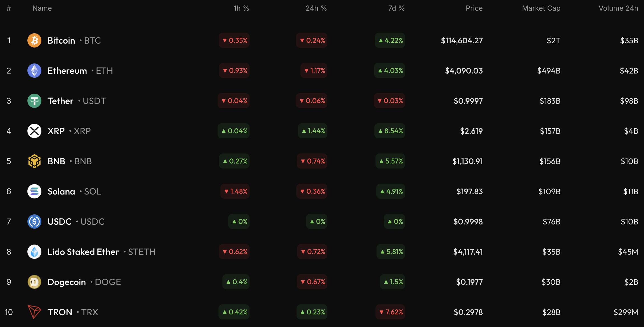The height and width of the screenshot is (327, 644).
Task: Click the XRP logo icon
Action: point(34,131)
